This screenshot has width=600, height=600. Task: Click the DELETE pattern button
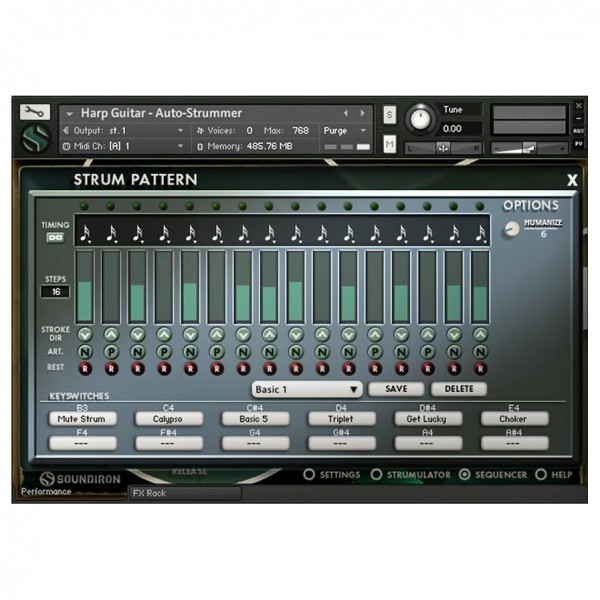[459, 389]
